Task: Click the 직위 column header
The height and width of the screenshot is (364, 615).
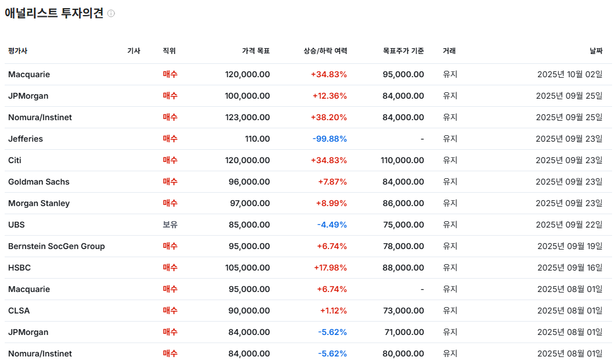Action: click(169, 51)
